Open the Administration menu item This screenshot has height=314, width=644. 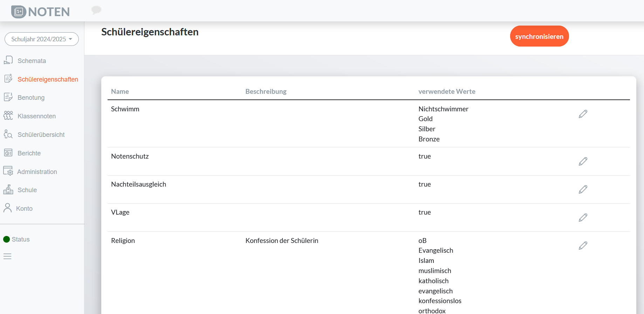tap(37, 172)
